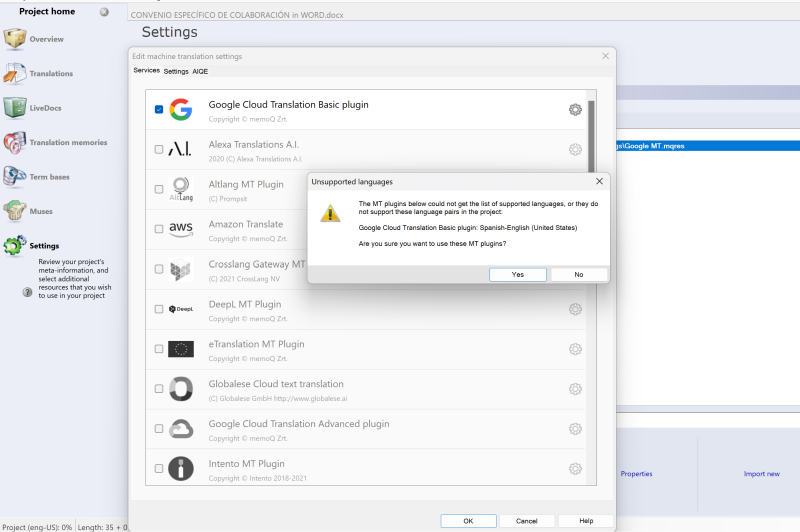Click the Google Cloud Advanced cloud logo
Image resolution: width=800 pixels, height=532 pixels.
(181, 429)
